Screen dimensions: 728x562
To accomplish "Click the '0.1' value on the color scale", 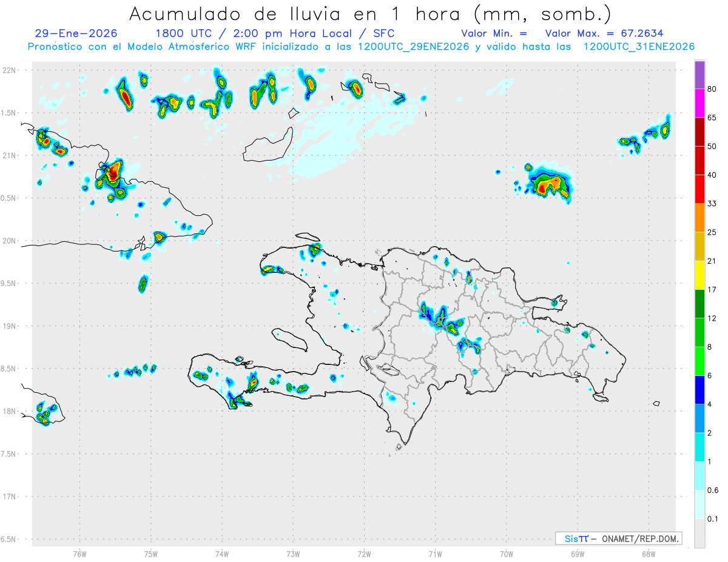I will (x=713, y=518).
